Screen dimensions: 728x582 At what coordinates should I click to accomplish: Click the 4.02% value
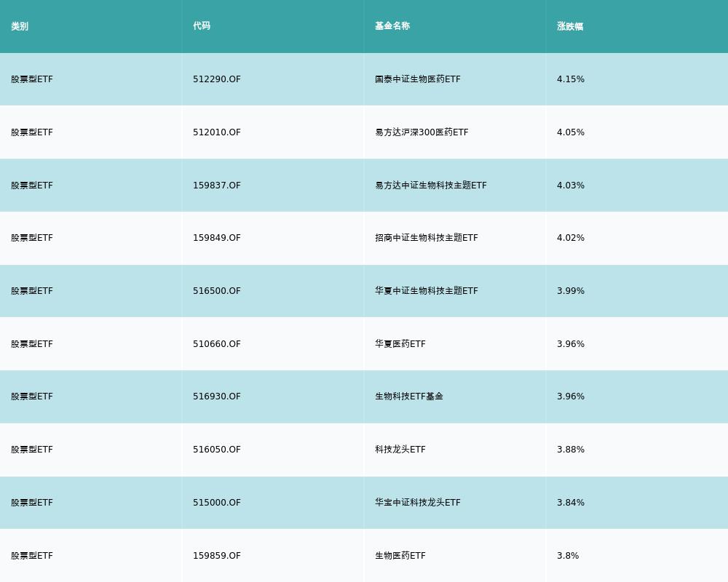click(571, 238)
